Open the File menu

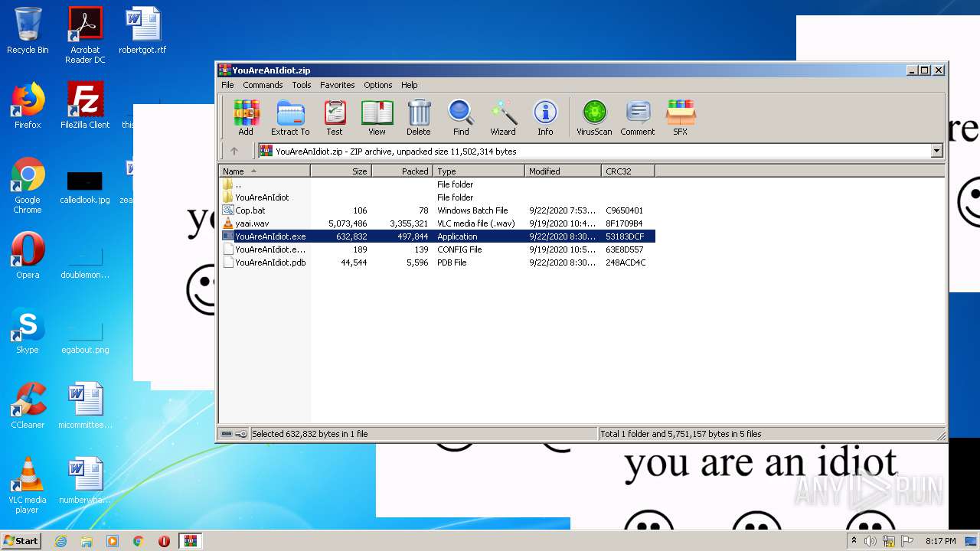[x=227, y=85]
